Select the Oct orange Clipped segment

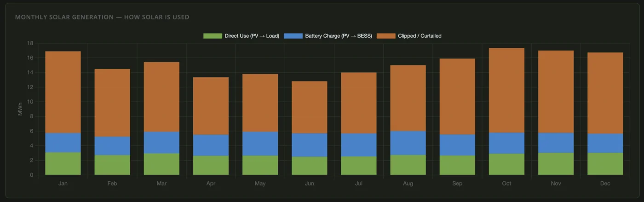coord(506,90)
